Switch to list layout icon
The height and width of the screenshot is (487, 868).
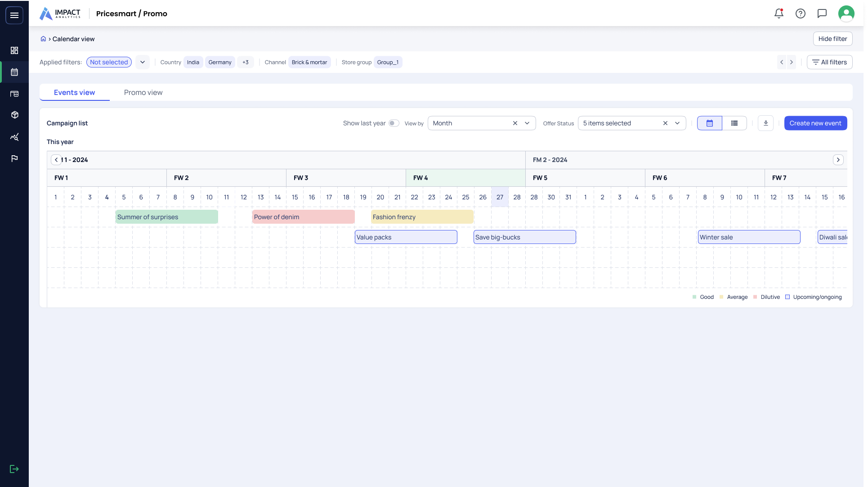pos(734,123)
